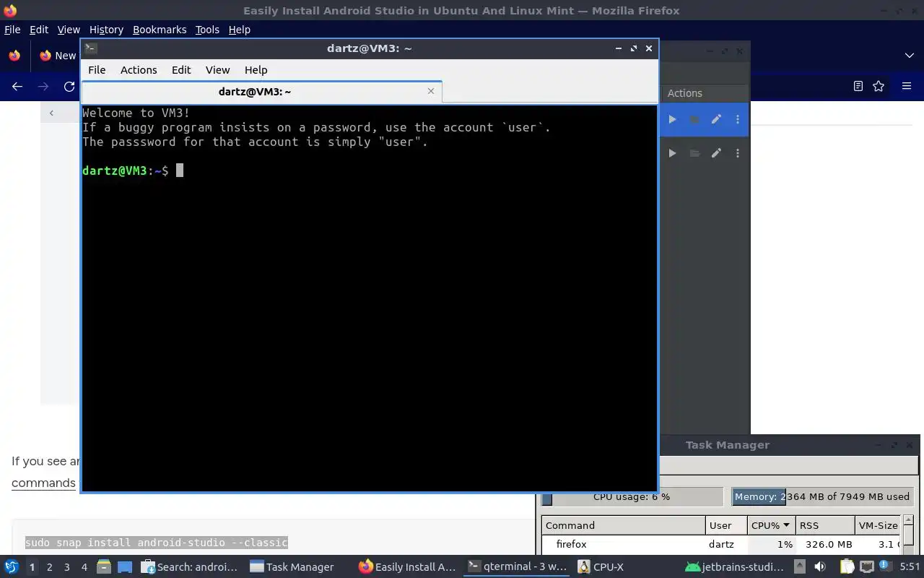This screenshot has width=924, height=578.
Task: Click the Memory usage bar in Task Manager
Action: pyautogui.click(x=821, y=496)
